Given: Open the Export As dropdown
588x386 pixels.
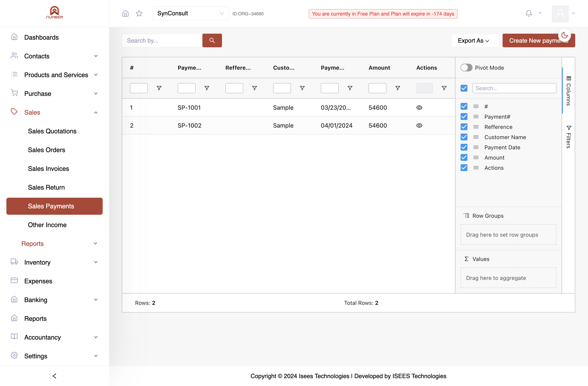Looking at the screenshot, I should [x=475, y=40].
